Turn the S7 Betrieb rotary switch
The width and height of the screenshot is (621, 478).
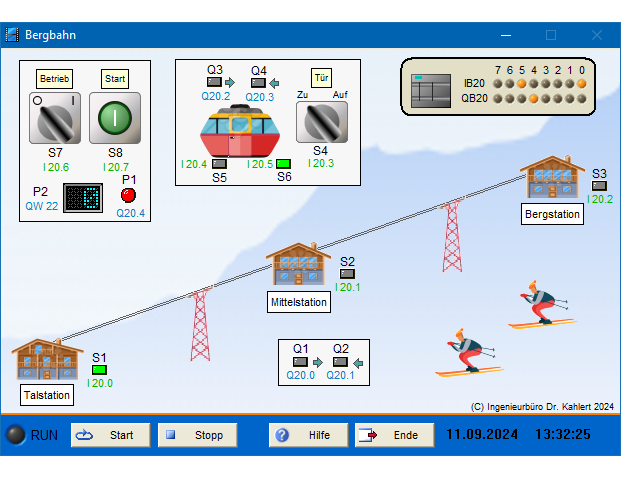coord(55,118)
